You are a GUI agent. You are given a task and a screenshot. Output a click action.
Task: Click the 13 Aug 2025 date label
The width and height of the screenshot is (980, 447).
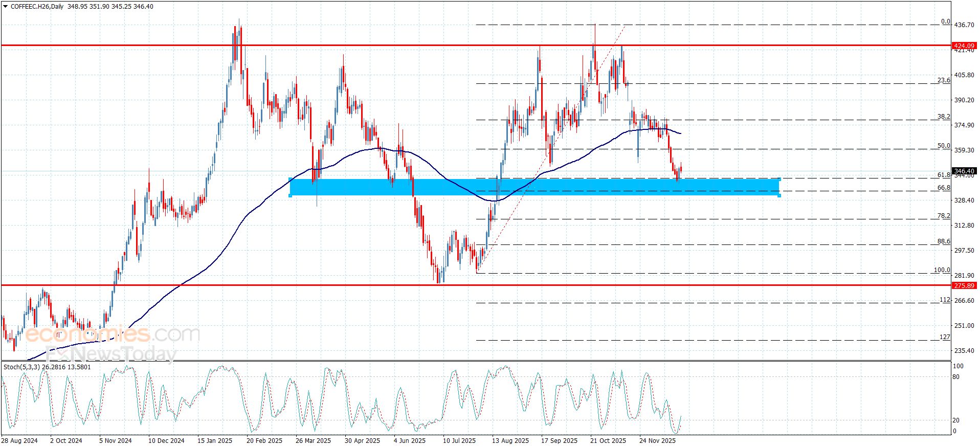coord(510,441)
